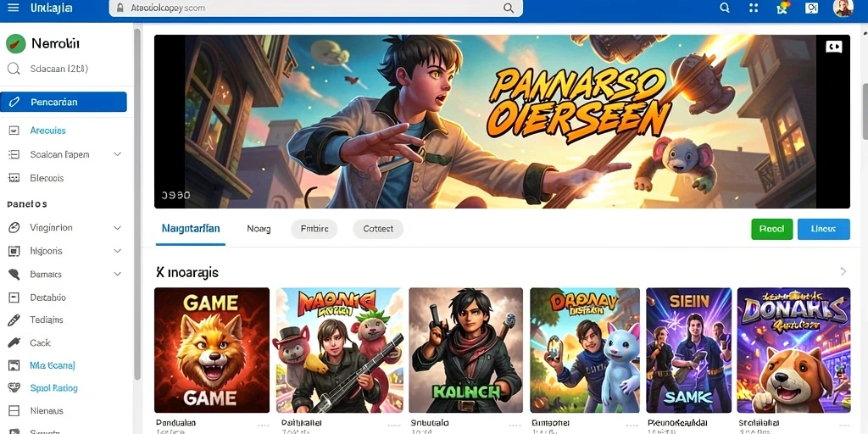The width and height of the screenshot is (868, 434).
Task: Expand the Vingiorion chevron
Action: coord(117,227)
